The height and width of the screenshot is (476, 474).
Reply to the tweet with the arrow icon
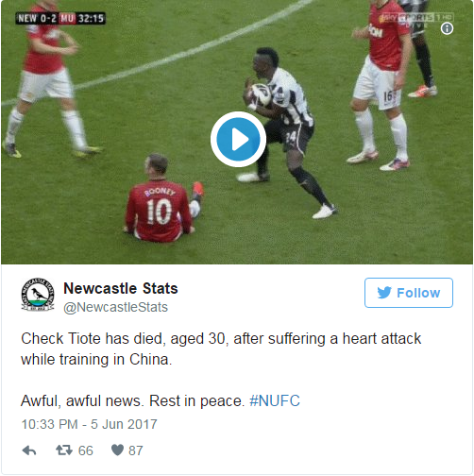[x=29, y=450]
